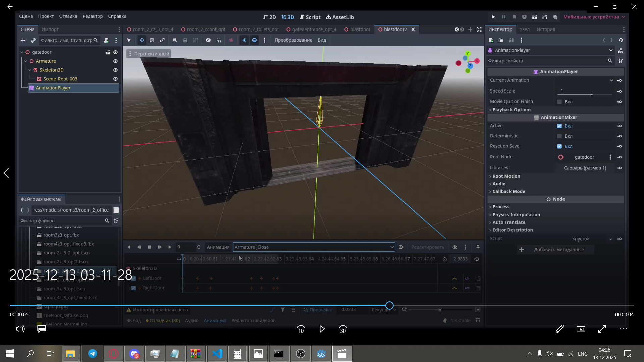Screen dimensions: 644x362
Task: Run the project with Play button
Action: tap(493, 17)
